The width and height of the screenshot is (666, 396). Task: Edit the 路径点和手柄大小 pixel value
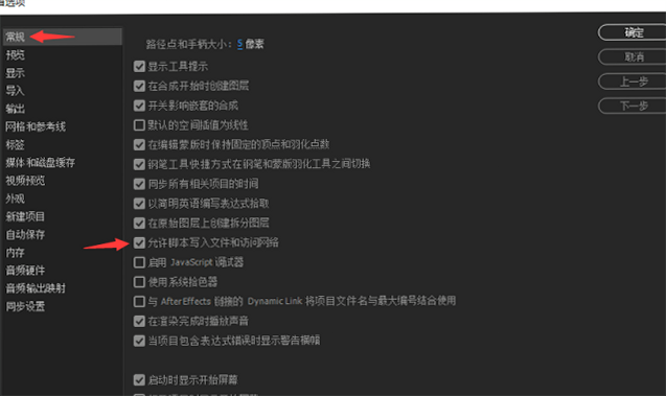click(x=240, y=44)
